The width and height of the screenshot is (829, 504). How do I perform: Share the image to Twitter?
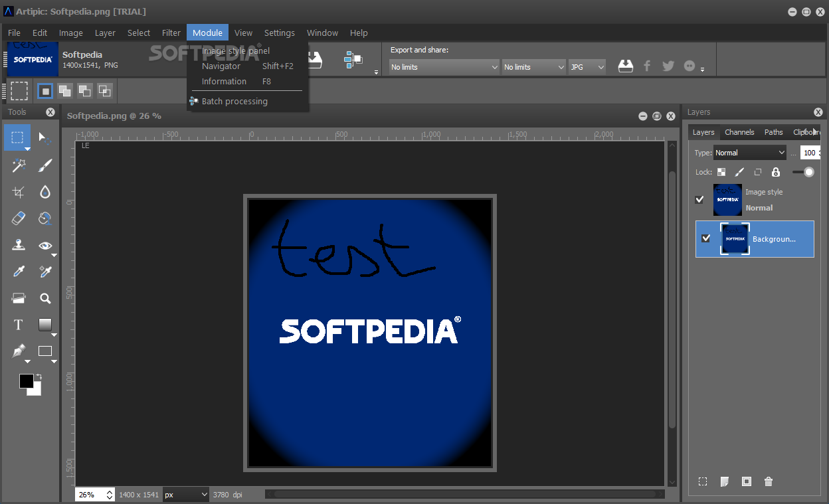668,66
